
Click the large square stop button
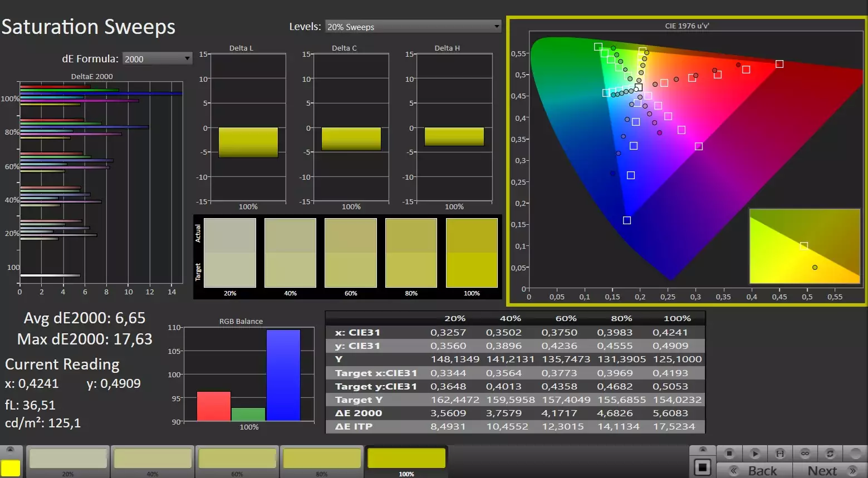coord(703,467)
